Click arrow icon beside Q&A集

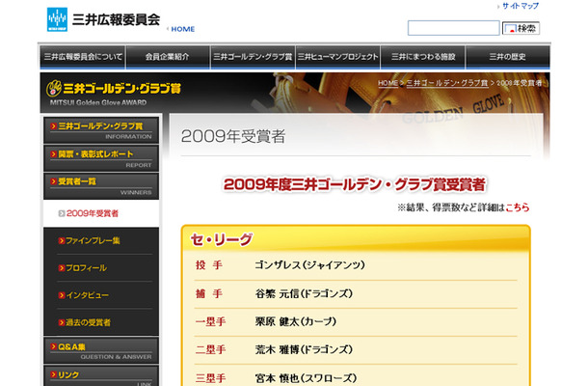coord(54,346)
